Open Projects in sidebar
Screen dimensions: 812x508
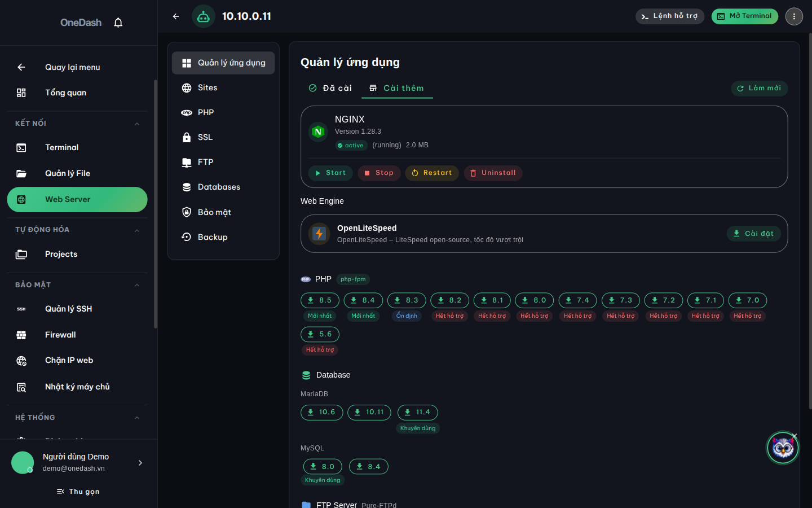point(77,254)
